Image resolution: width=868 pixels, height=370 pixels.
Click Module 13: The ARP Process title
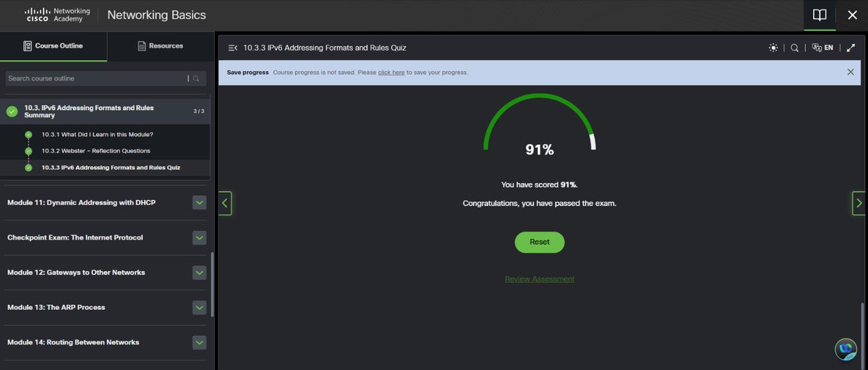coord(56,307)
